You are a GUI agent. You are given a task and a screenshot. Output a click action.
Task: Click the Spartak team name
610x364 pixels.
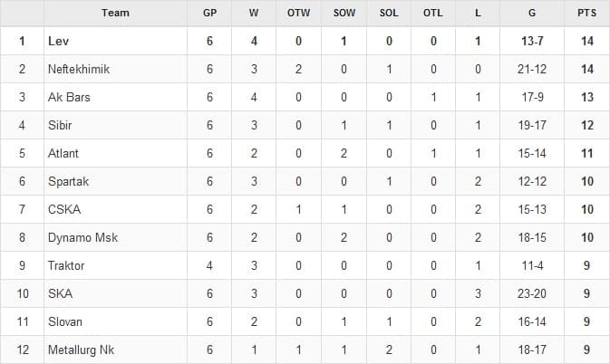point(68,181)
